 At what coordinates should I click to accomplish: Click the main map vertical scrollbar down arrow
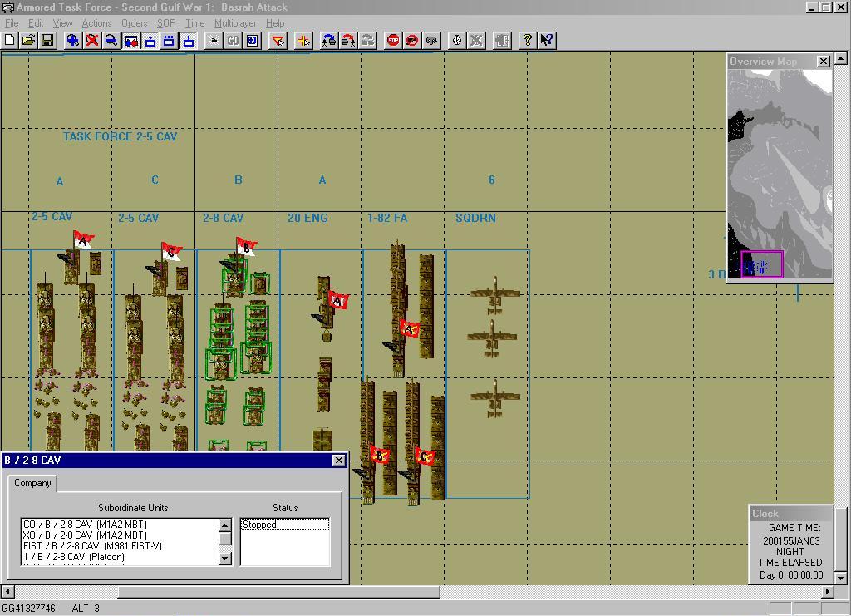841,578
